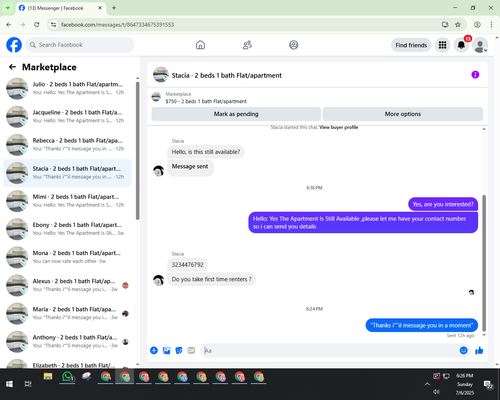Image resolution: width=500 pixels, height=400 pixels.
Task: Open Julio's apartment conversation
Action: 67,88
